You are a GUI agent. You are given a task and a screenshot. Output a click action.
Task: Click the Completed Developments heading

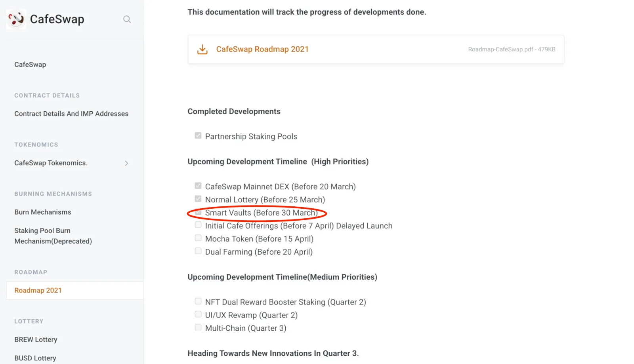(x=234, y=111)
